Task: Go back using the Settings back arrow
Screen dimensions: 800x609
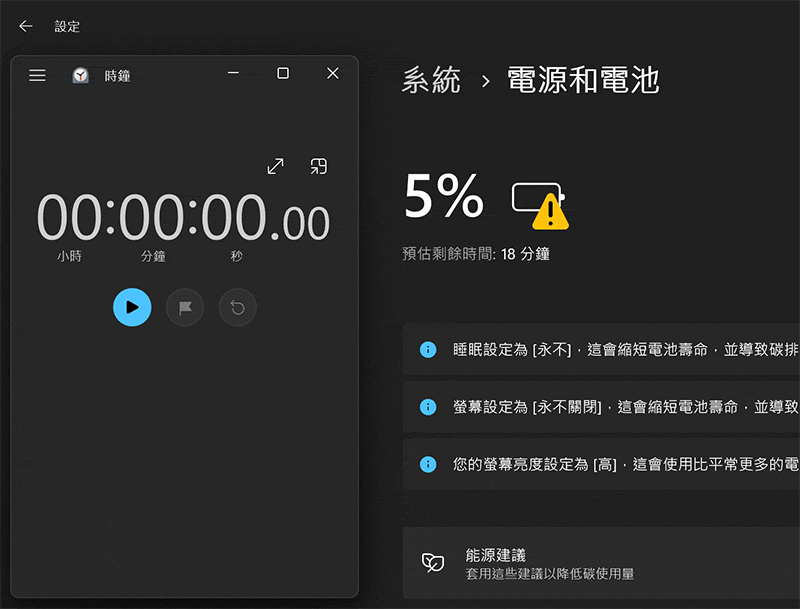Action: pos(26,26)
